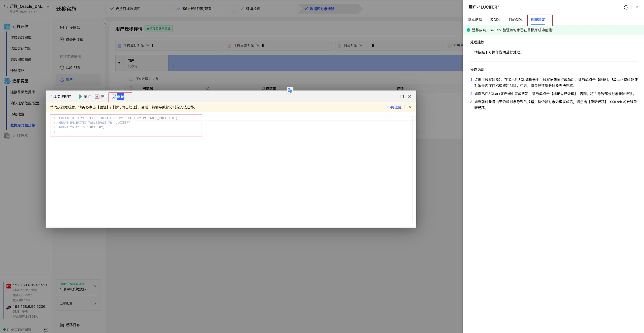This screenshot has height=333, width=644.
Task: Click the 不再提醒 link
Action: [394, 107]
